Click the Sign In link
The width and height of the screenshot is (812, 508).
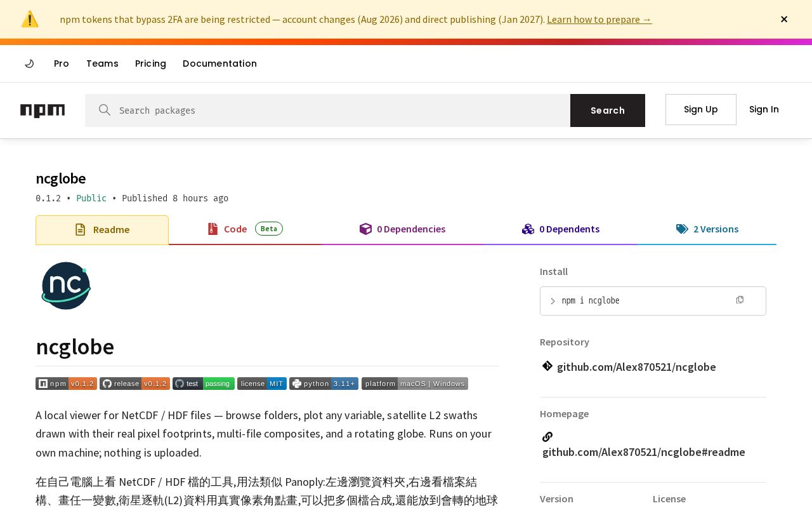tap(764, 109)
